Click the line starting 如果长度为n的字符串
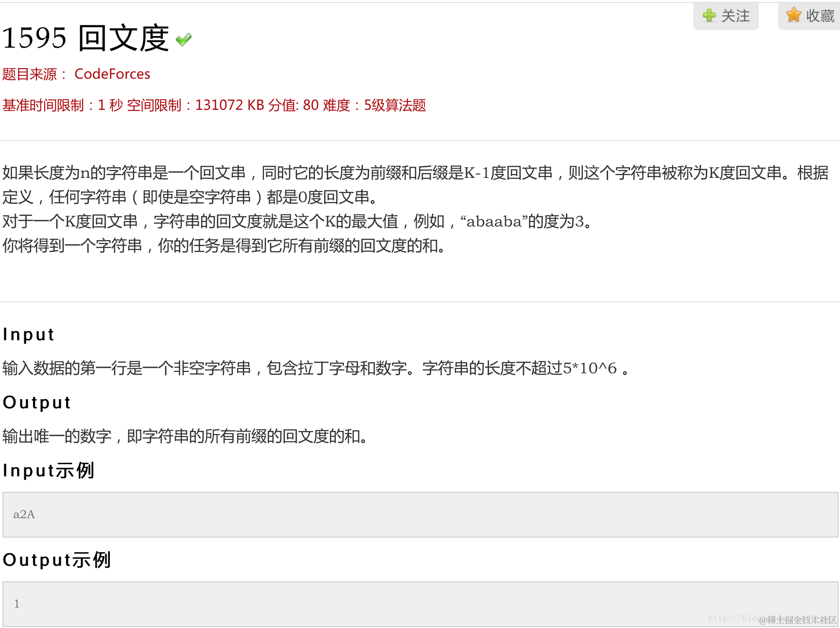 pyautogui.click(x=416, y=173)
